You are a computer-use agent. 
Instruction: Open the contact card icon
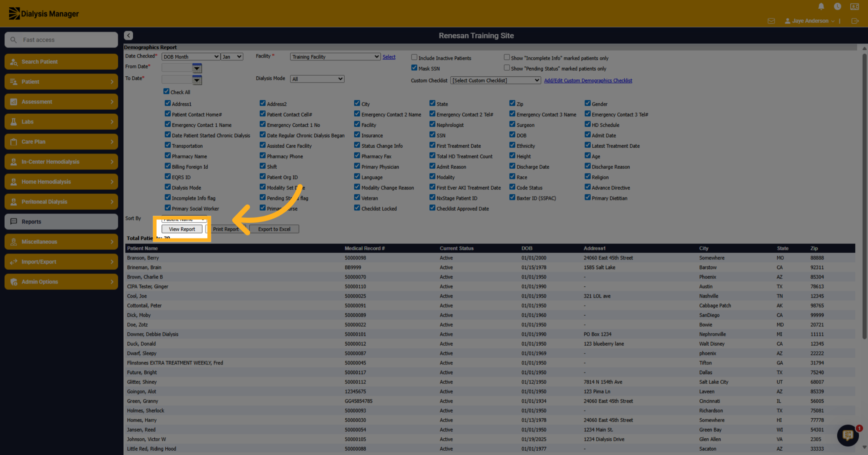click(x=855, y=7)
